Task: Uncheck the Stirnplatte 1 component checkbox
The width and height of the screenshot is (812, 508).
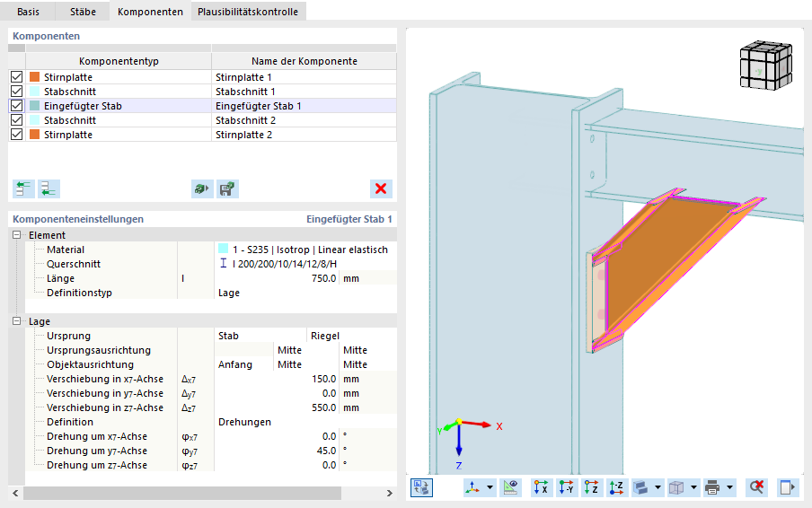Action: tap(16, 77)
